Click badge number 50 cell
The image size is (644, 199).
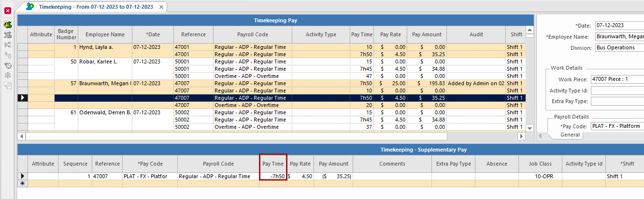tap(67, 61)
